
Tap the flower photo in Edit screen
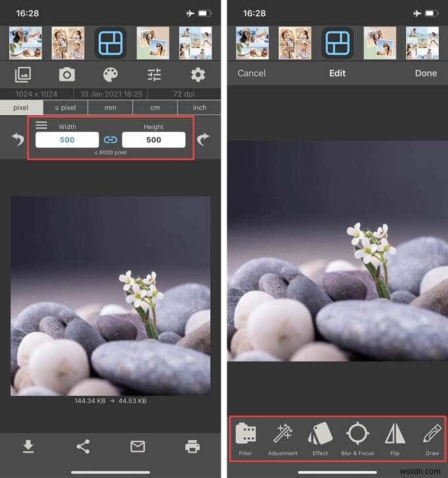[x=337, y=251]
